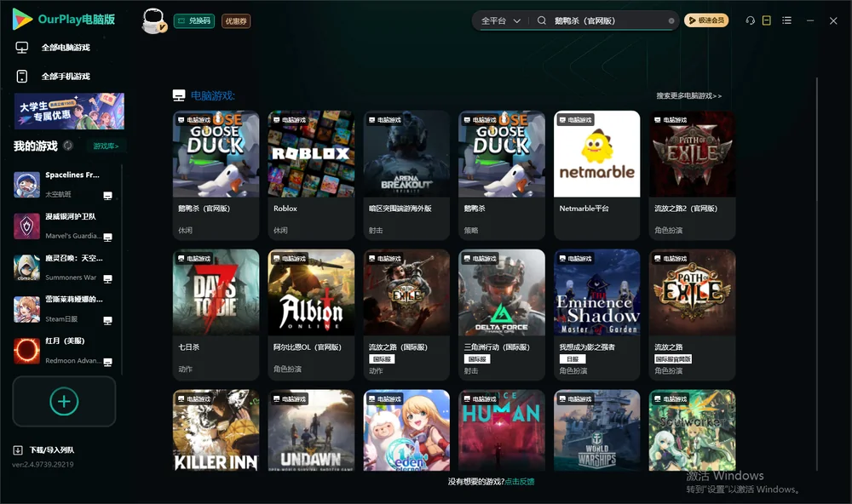Screen dimensions: 852x504
Task: Open the Eden Eternal game card
Action: point(406,430)
